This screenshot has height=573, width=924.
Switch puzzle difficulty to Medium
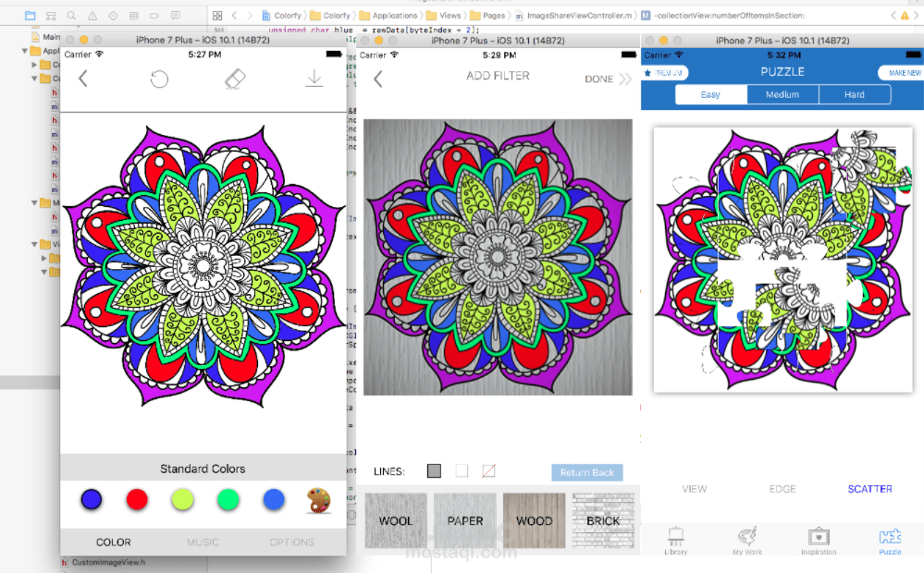pos(782,94)
